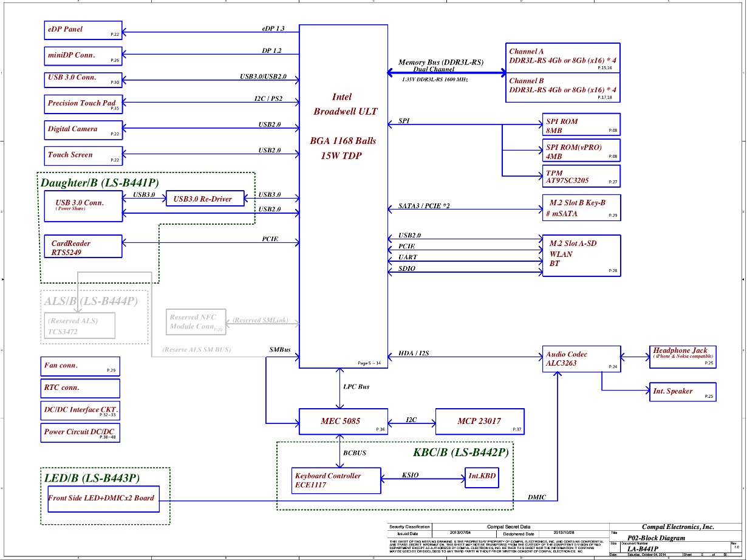
Task: Select the M.2 Slot A-SD WLAN block
Action: [x=581, y=256]
